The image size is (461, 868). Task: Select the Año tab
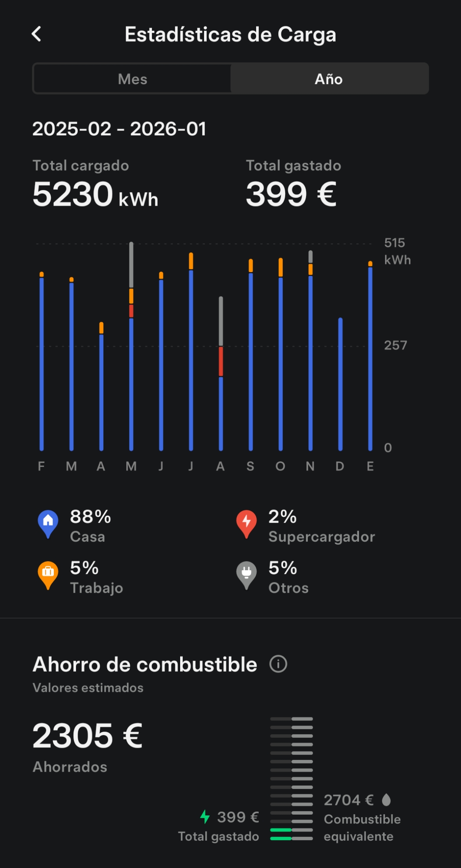(x=329, y=79)
